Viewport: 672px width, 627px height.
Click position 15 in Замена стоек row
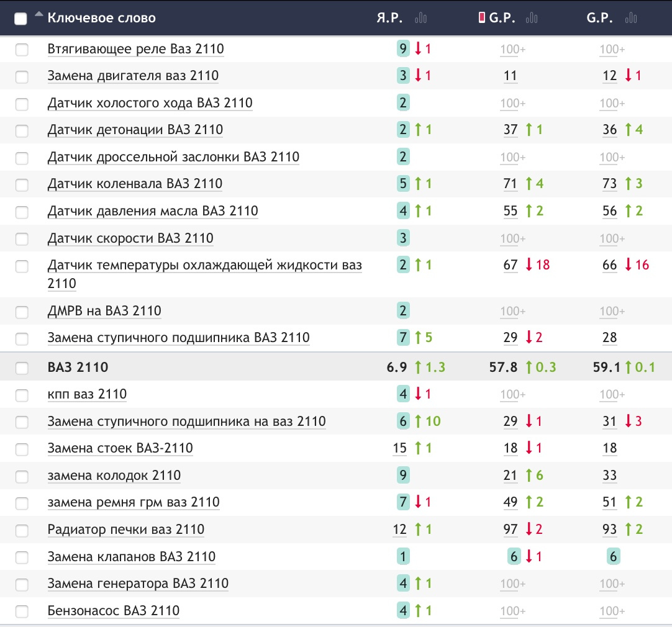point(399,448)
